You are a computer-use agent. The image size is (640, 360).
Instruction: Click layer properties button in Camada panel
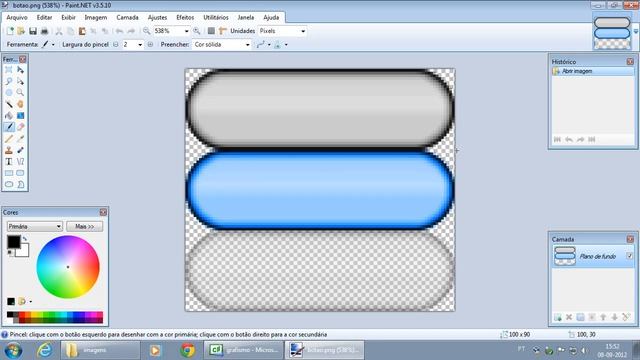626,317
